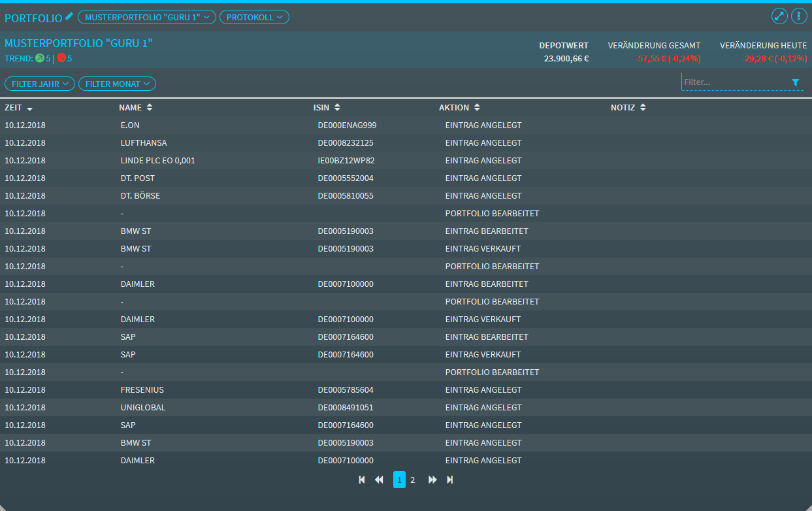This screenshot has width=812, height=511.
Task: Expand the Protokoll dropdown
Action: click(254, 17)
